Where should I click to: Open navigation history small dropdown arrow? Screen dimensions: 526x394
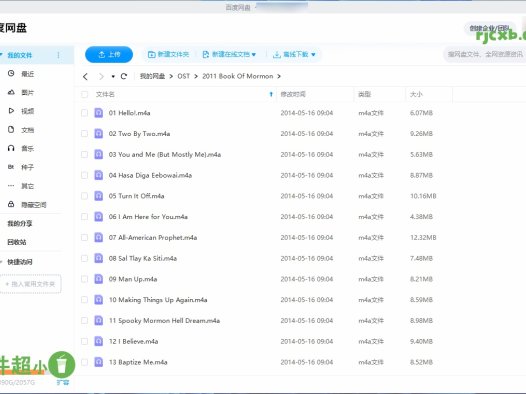(x=113, y=76)
